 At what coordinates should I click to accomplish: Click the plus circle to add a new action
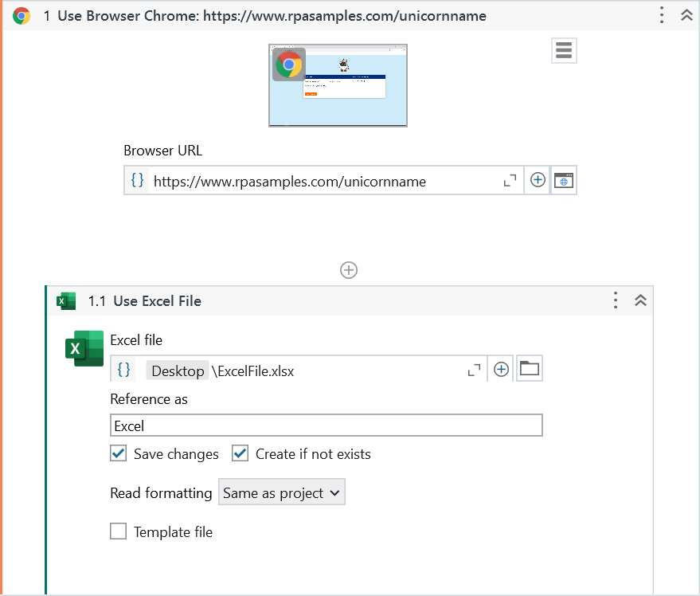tap(348, 270)
